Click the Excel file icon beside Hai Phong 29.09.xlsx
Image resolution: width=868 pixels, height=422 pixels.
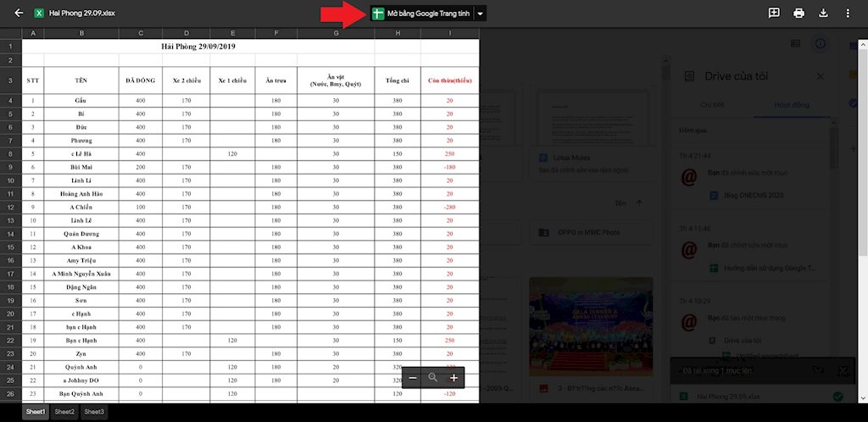click(x=39, y=14)
